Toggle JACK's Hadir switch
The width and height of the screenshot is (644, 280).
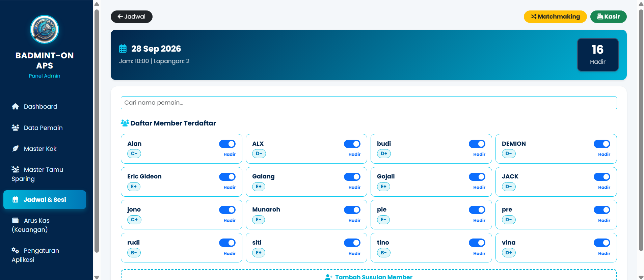pos(602,177)
